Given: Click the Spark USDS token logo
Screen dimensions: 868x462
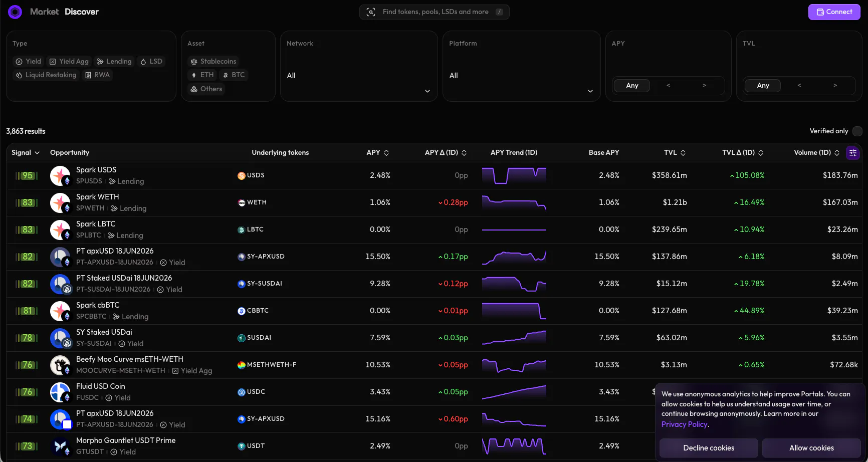Looking at the screenshot, I should 60,176.
